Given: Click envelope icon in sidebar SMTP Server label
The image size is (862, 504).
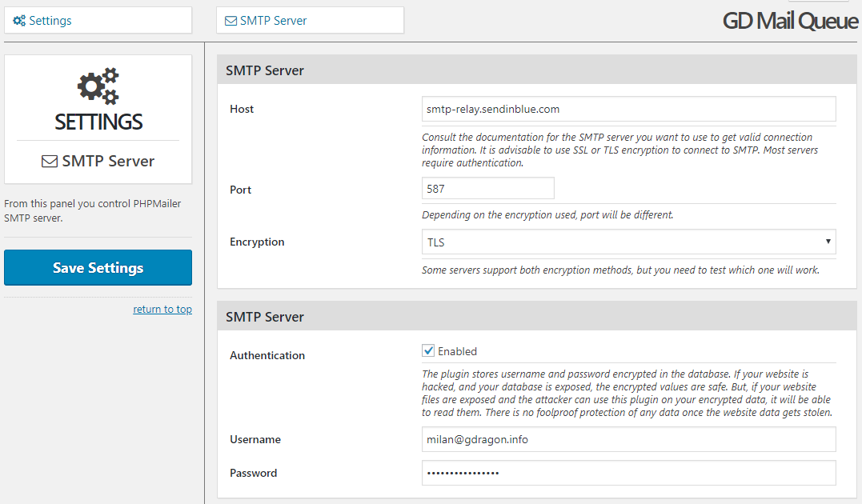Looking at the screenshot, I should pyautogui.click(x=50, y=161).
